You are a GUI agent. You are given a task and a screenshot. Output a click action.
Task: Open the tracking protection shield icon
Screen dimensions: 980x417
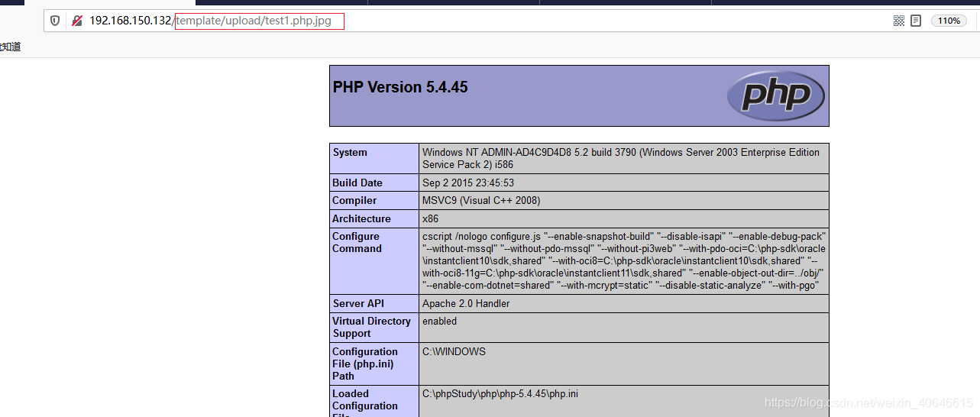[x=55, y=21]
